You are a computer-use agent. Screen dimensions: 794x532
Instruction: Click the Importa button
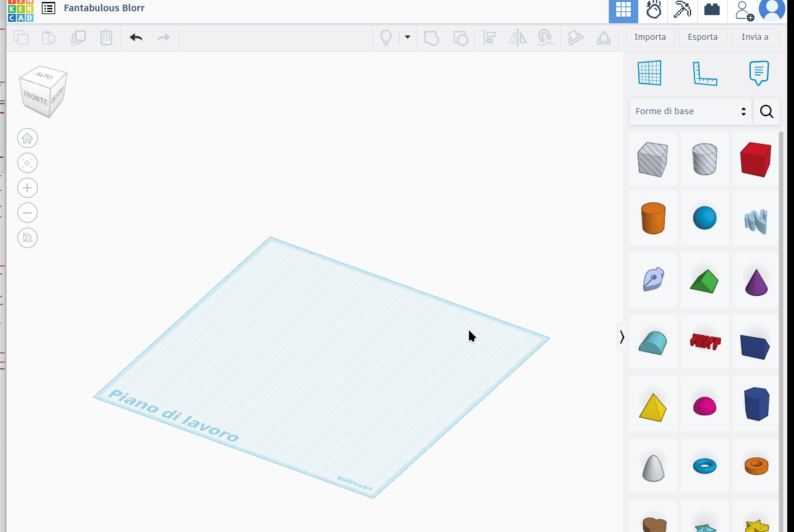tap(650, 37)
